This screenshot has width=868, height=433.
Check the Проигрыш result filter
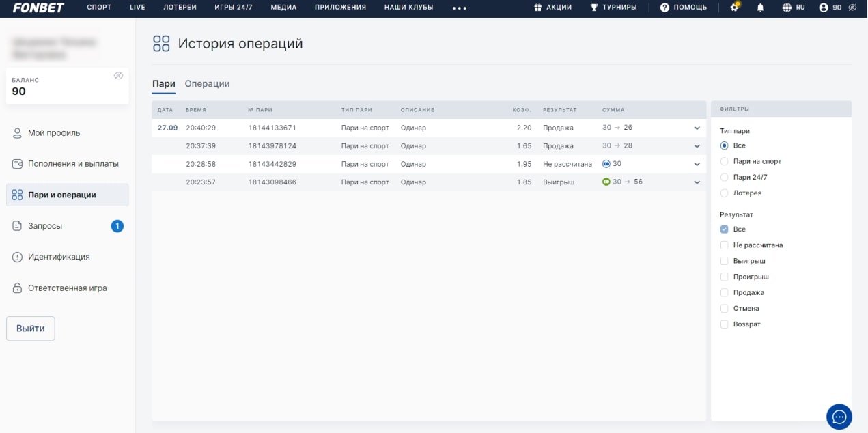(x=725, y=277)
